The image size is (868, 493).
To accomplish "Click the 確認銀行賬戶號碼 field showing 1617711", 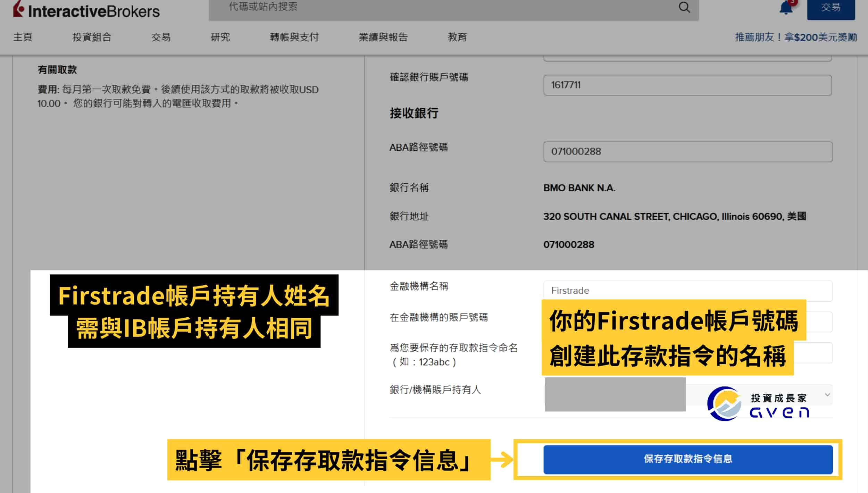I will coord(687,85).
